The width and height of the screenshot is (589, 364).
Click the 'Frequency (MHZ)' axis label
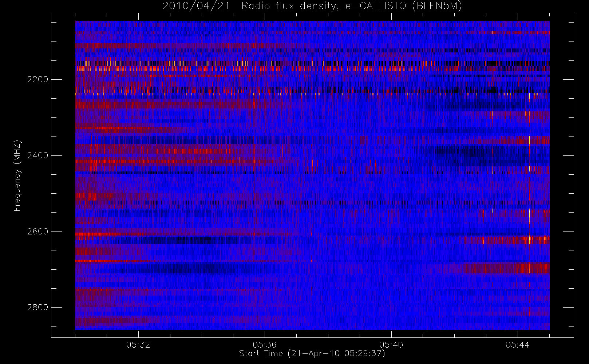pos(17,175)
